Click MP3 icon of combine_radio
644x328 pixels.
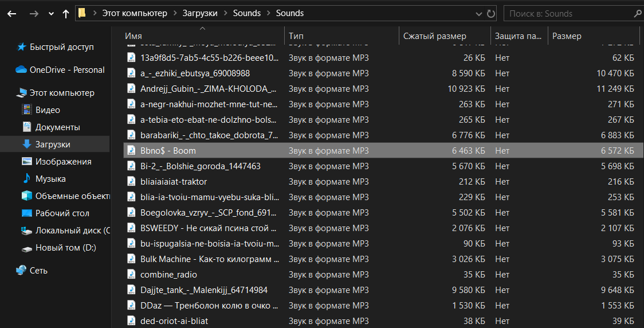pyautogui.click(x=131, y=275)
